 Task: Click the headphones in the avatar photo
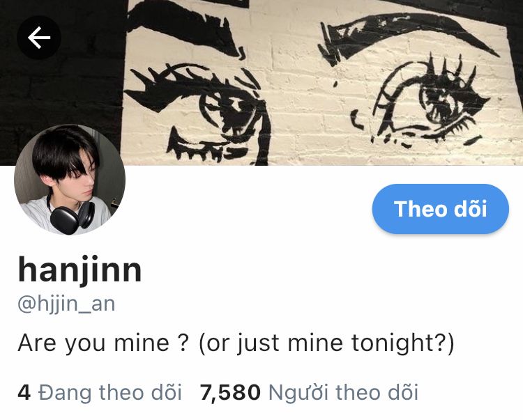coord(73,216)
